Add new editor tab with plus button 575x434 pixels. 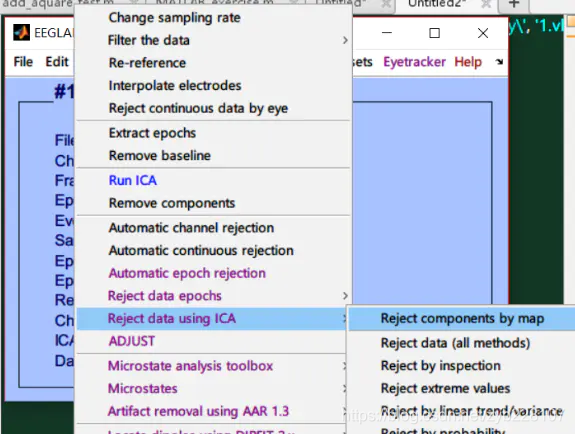(x=514, y=4)
